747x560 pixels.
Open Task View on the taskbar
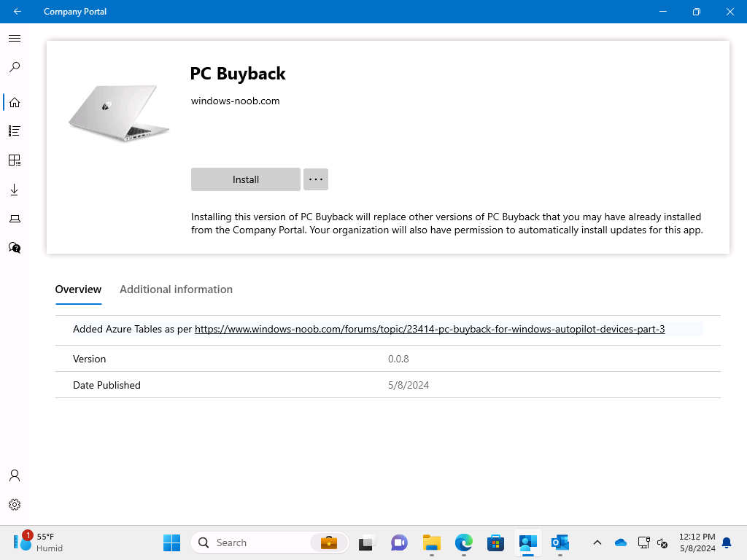coord(366,542)
